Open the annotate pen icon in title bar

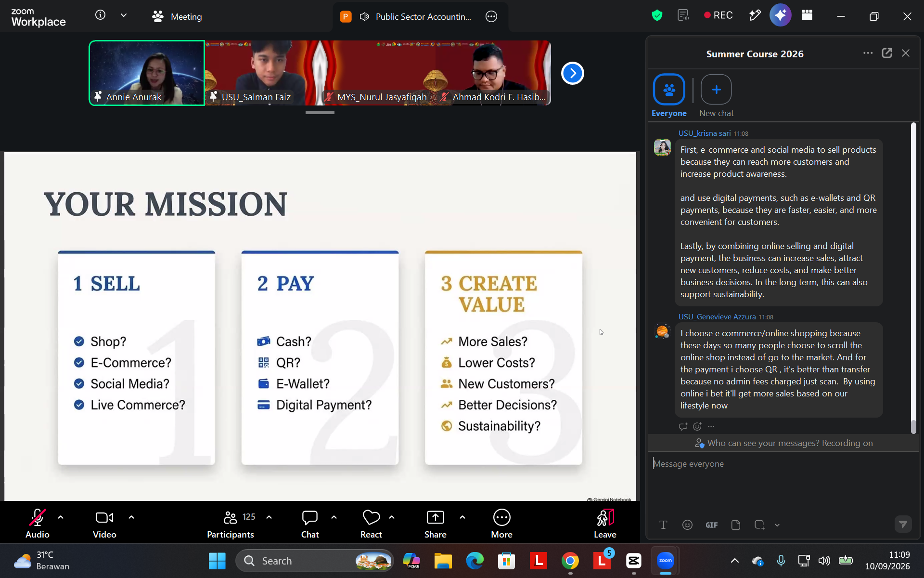pyautogui.click(x=755, y=15)
